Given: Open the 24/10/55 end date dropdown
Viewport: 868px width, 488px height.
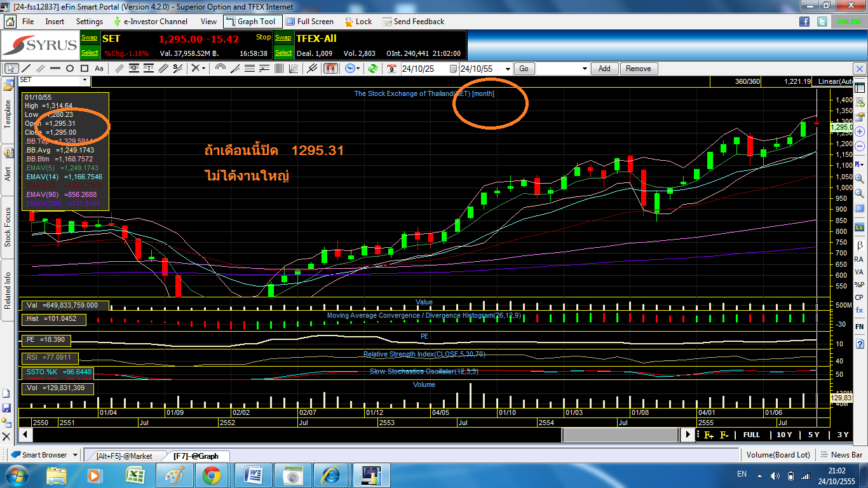Looking at the screenshot, I should (507, 69).
